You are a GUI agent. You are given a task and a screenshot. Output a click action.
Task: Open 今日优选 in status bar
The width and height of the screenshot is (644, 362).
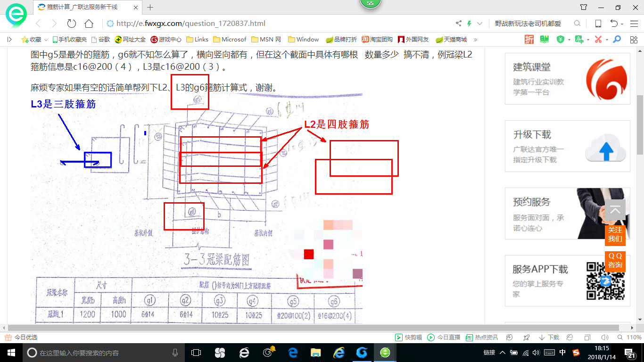(22, 337)
